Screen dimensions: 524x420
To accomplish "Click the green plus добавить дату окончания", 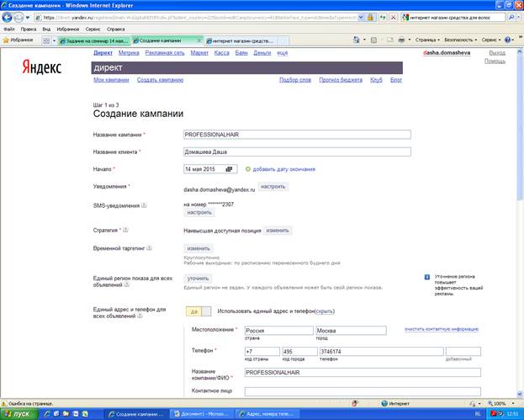I will [280, 169].
